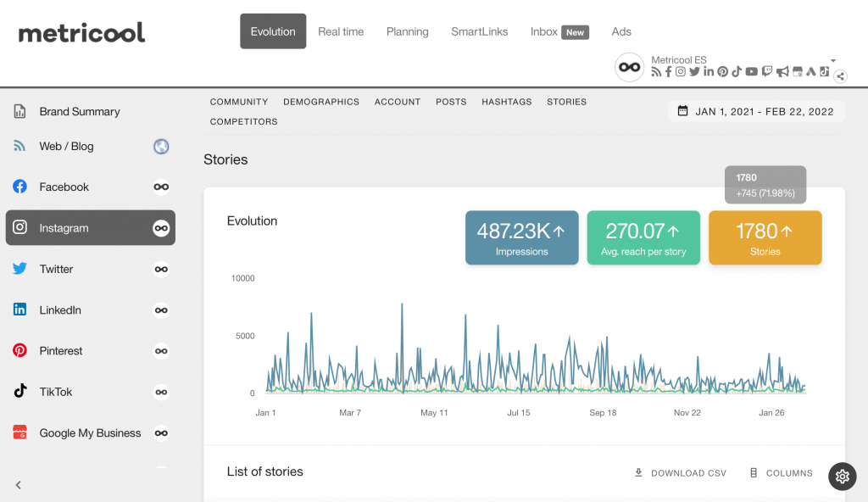Click the infinity badge next to Instagram
This screenshot has width=868, height=502.
point(161,228)
